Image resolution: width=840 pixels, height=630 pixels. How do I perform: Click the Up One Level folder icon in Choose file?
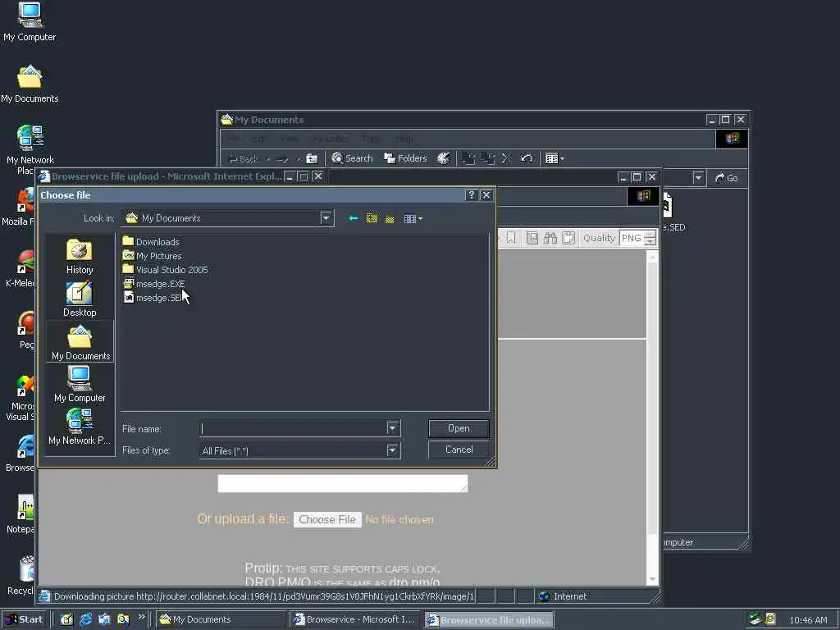coord(372,218)
